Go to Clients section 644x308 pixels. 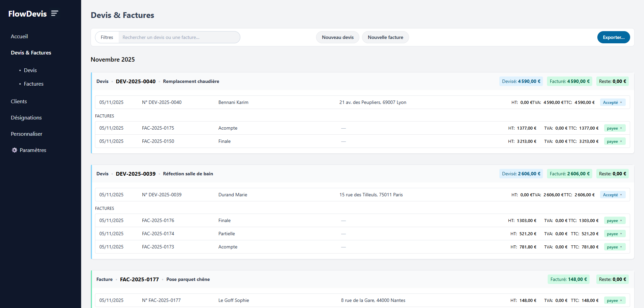tap(19, 101)
